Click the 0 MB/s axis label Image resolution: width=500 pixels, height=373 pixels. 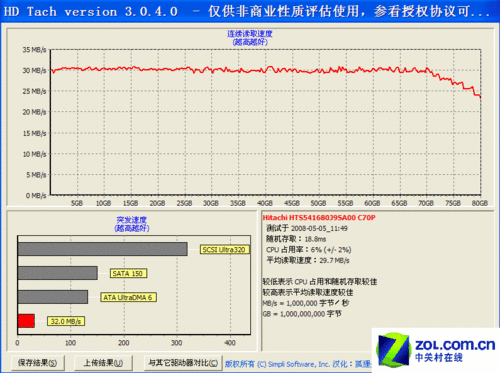[36, 196]
